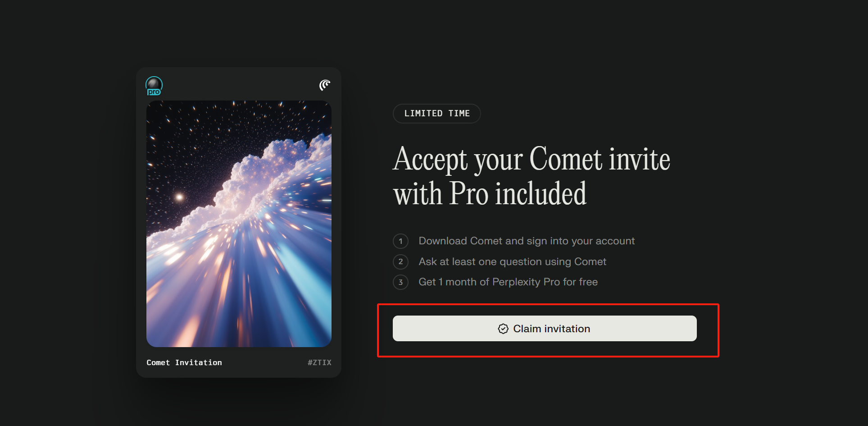The width and height of the screenshot is (868, 426).
Task: Click the teal 'pro' badge label
Action: coord(154,92)
